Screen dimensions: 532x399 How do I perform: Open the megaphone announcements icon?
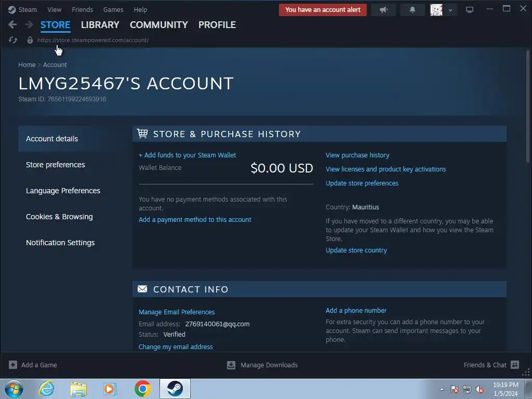(x=383, y=10)
